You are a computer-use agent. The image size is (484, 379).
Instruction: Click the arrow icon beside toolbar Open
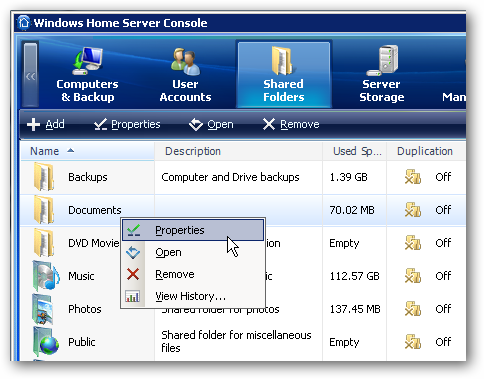196,125
